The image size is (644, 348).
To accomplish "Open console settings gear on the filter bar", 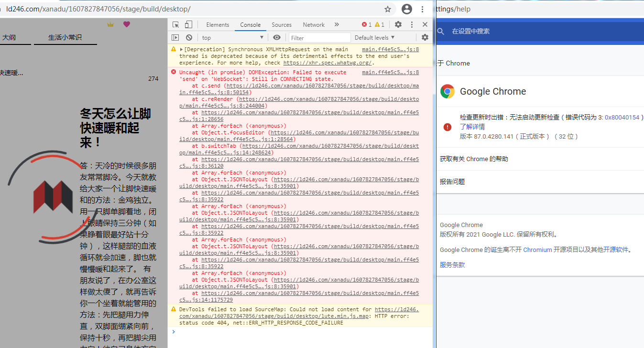I will pos(425,37).
